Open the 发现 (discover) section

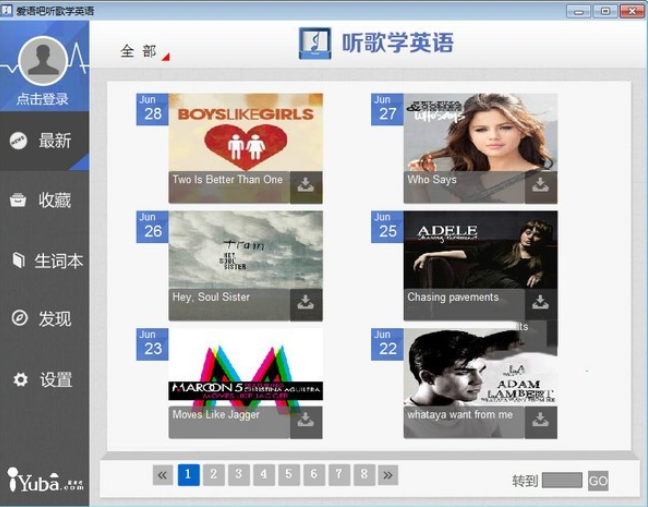click(44, 319)
